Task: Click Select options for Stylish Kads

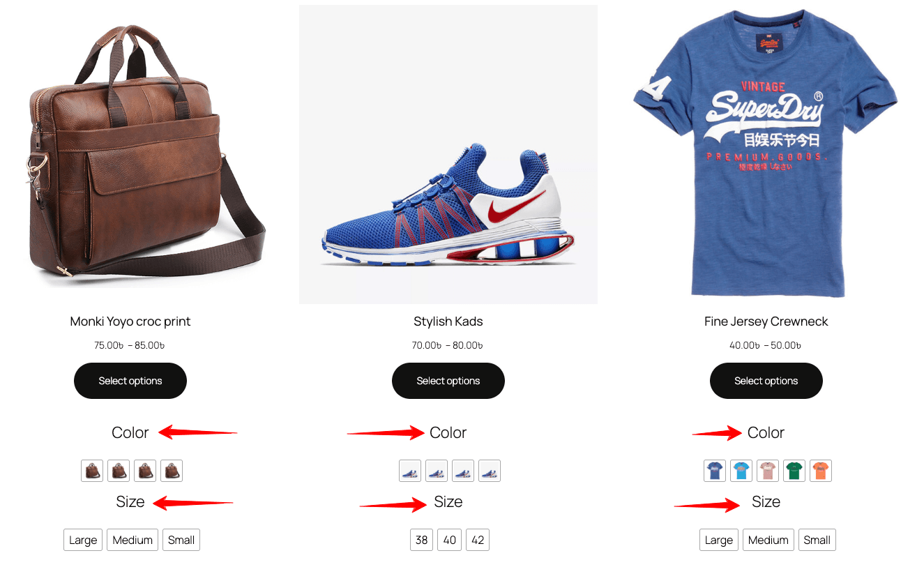Action: pos(448,381)
